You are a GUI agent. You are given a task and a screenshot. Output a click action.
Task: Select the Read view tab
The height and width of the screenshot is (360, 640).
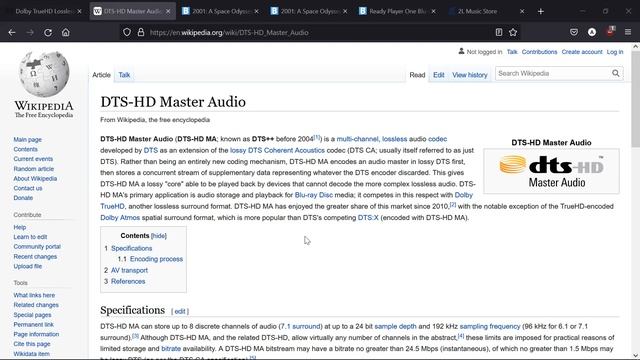click(417, 75)
